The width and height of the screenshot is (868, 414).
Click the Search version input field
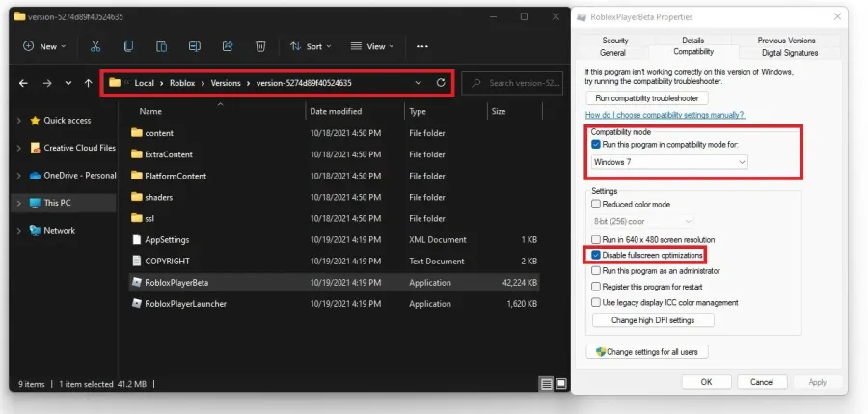(x=512, y=83)
